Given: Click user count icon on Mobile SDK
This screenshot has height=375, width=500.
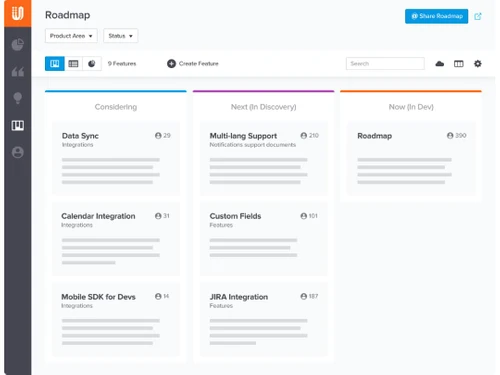Looking at the screenshot, I should tap(158, 296).
